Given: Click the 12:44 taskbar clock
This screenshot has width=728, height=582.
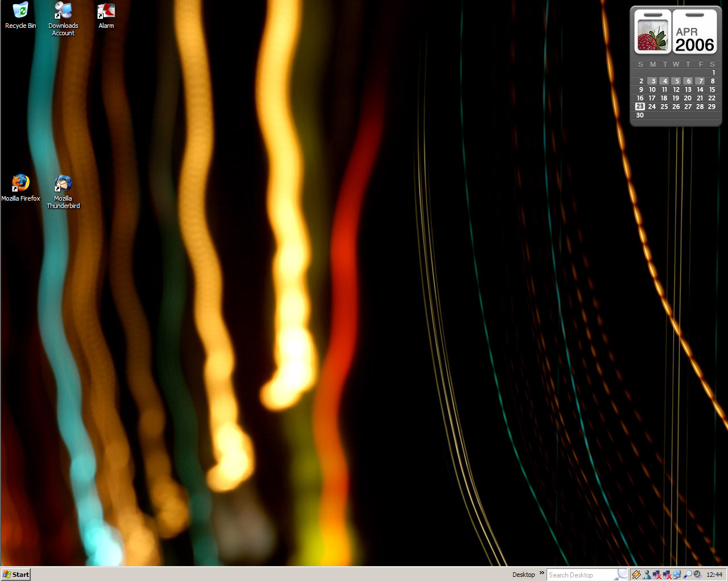Looking at the screenshot, I should coord(714,575).
